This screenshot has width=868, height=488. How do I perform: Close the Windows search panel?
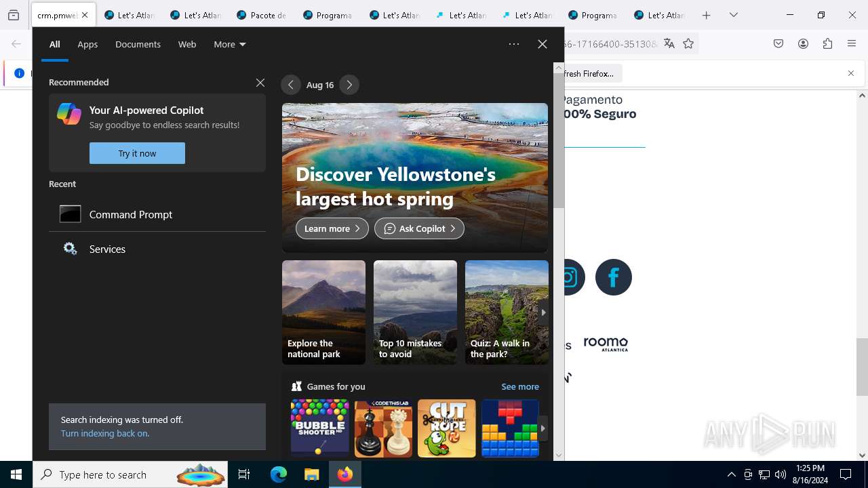(x=542, y=44)
